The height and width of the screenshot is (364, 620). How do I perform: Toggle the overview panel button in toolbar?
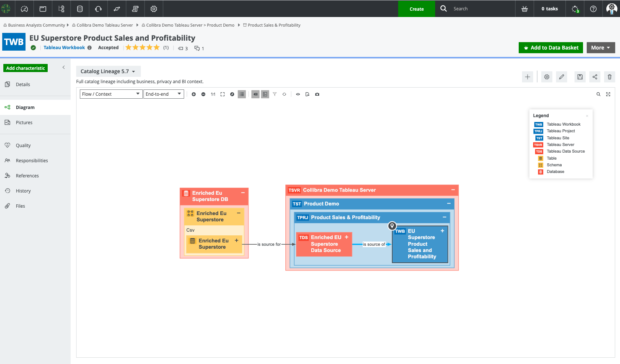(x=265, y=94)
